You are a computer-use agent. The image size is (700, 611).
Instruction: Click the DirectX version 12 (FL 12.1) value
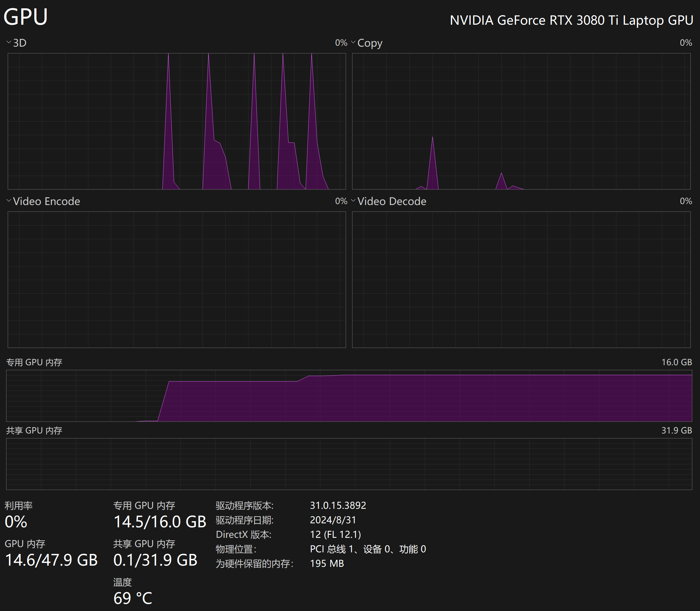pos(335,534)
